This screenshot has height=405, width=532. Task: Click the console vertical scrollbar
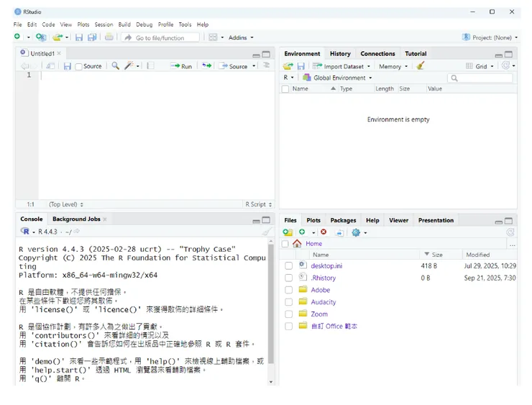(x=271, y=304)
